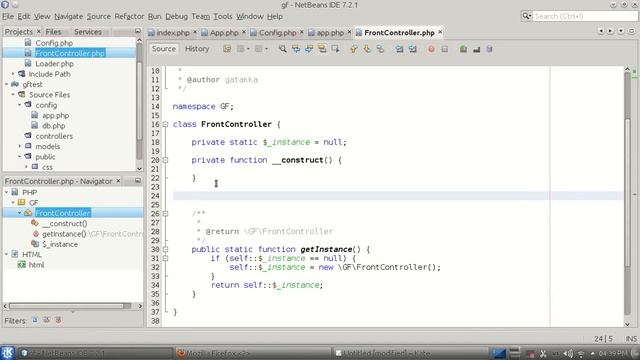The height and width of the screenshot is (360, 640).
Task: Open the Services panel tab
Action: (87, 31)
